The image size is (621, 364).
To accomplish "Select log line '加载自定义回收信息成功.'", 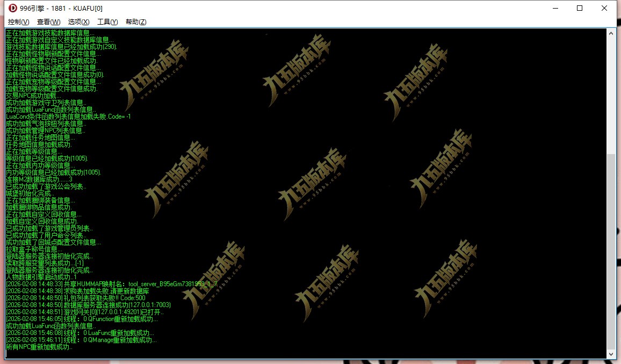I will [41, 221].
